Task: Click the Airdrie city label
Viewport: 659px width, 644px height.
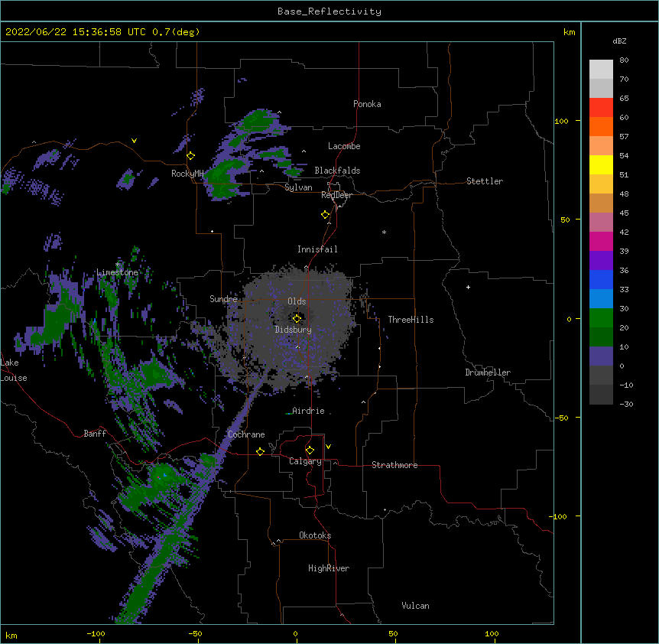Action: coord(308,411)
